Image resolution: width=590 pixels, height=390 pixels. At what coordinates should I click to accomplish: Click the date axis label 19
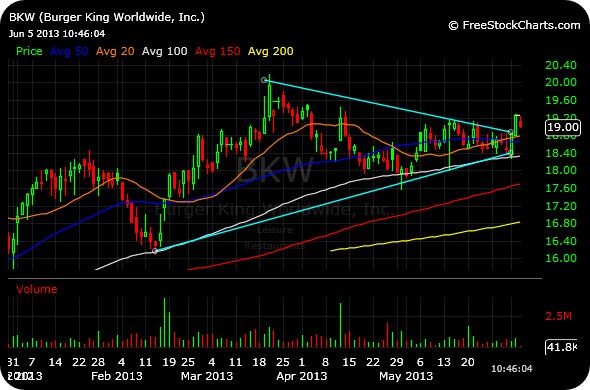169,362
